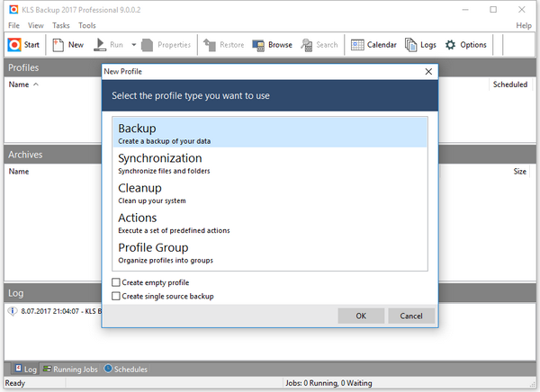
Task: Open the Logs viewer
Action: pyautogui.click(x=411, y=44)
